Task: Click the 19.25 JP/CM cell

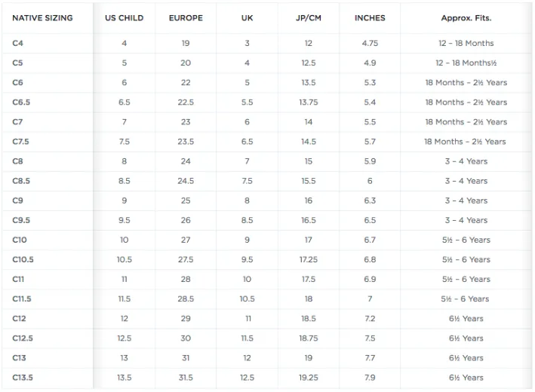Action: point(309,378)
